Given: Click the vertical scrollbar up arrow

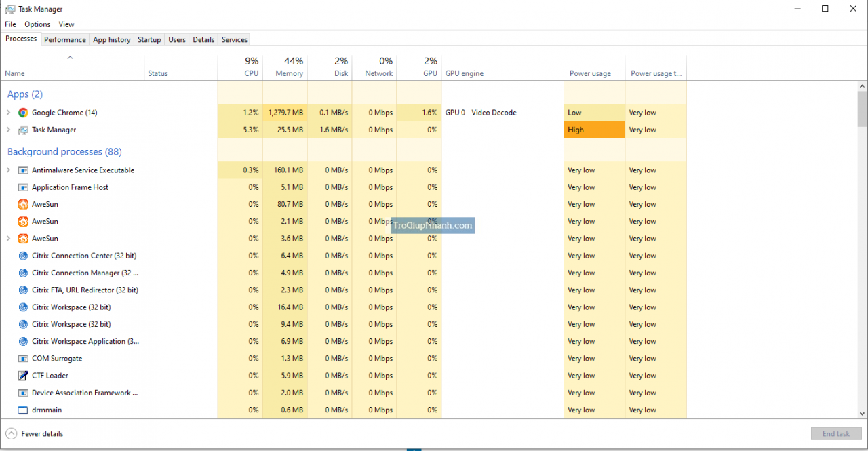Looking at the screenshot, I should click(862, 85).
